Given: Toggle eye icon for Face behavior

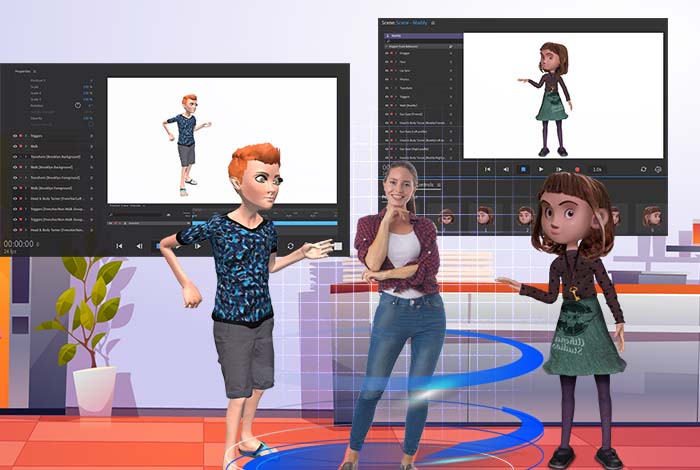Looking at the screenshot, I should pos(387,62).
